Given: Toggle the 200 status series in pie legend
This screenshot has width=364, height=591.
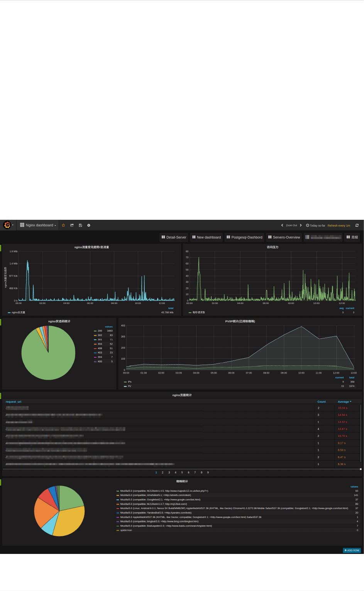Looking at the screenshot, I should (x=100, y=331).
